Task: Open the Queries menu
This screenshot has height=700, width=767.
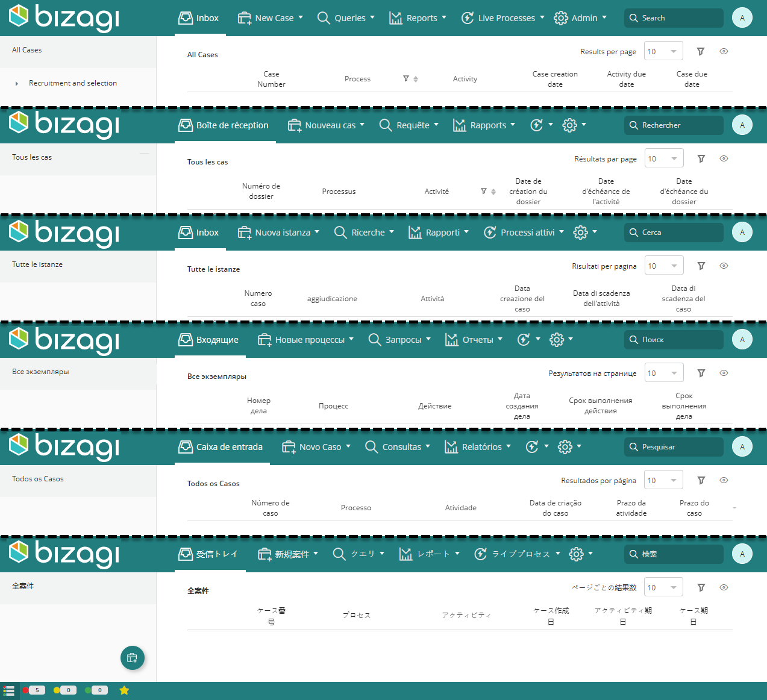Action: pyautogui.click(x=346, y=18)
